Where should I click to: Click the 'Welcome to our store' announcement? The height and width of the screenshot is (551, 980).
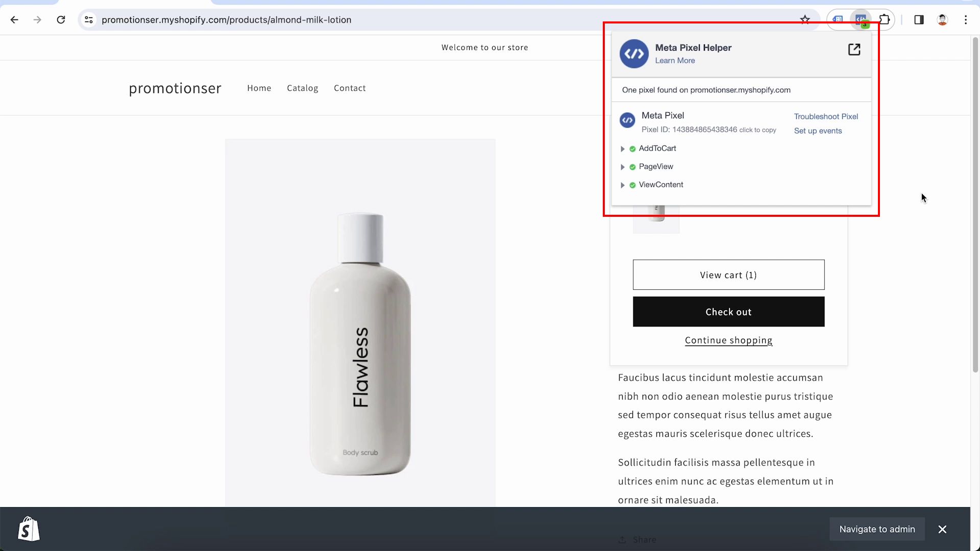[x=484, y=47]
